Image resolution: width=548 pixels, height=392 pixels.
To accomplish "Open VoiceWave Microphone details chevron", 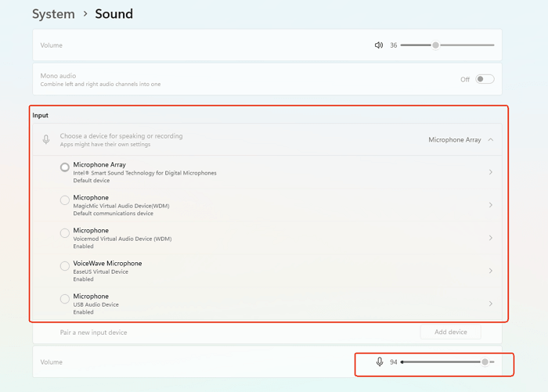I will [x=490, y=271].
